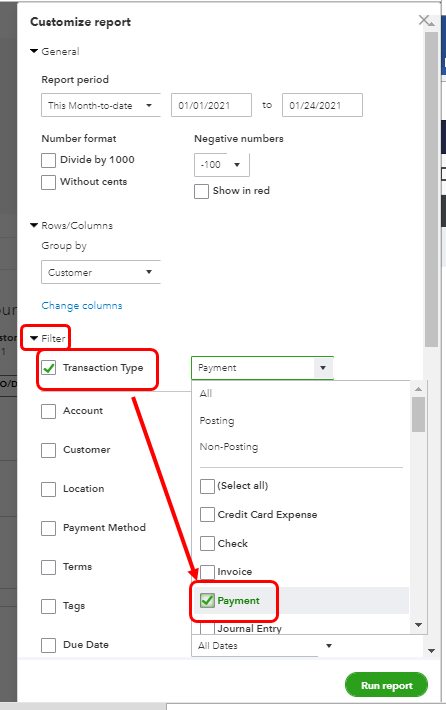Select the Posting option in list
The image size is (446, 710).
point(217,421)
